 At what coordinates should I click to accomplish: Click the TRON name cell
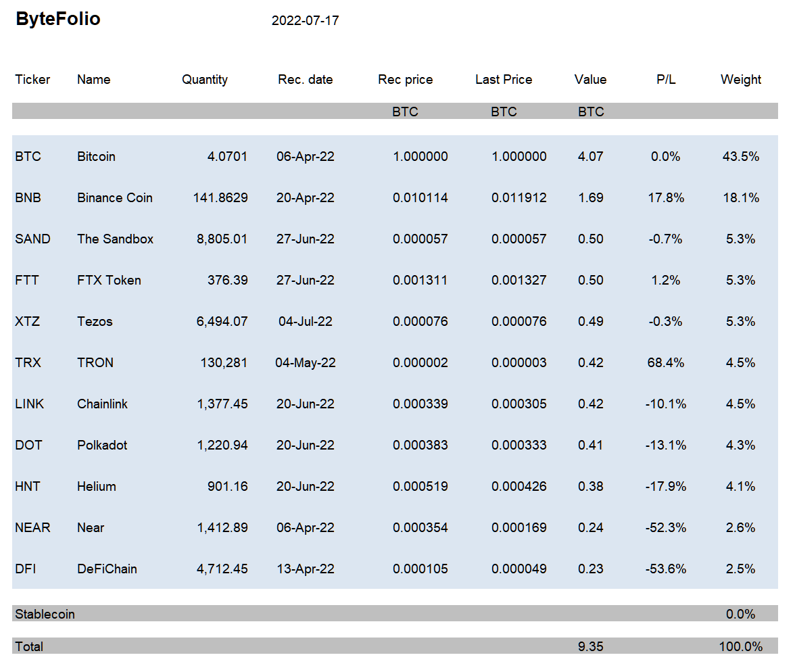95,362
